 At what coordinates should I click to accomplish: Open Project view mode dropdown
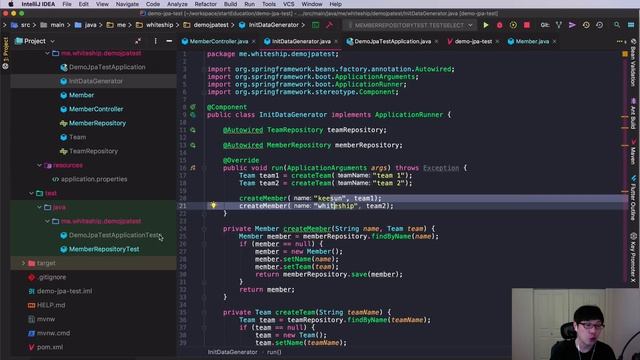(x=35, y=41)
